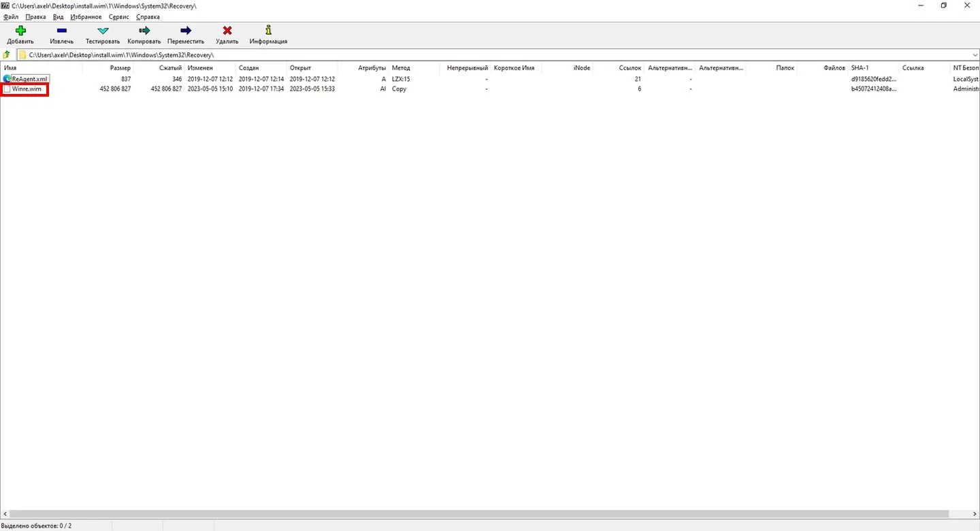Click the AI attribute cell for Winre.wim
This screenshot has height=531, width=980.
click(383, 89)
